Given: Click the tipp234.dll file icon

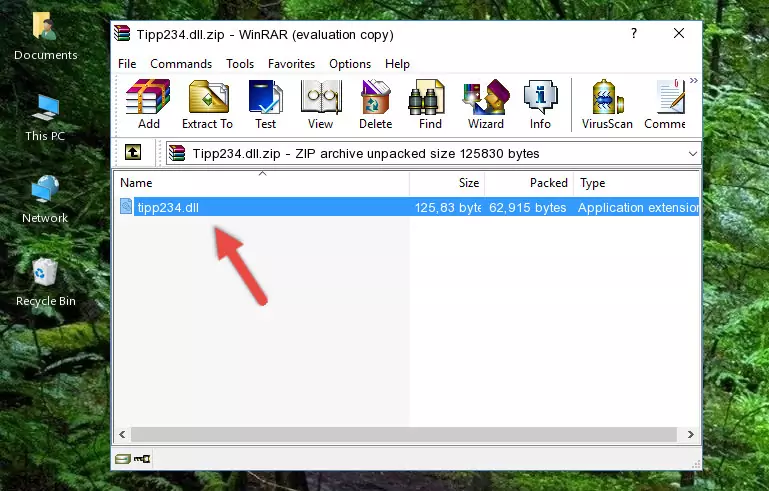Looking at the screenshot, I should 126,207.
